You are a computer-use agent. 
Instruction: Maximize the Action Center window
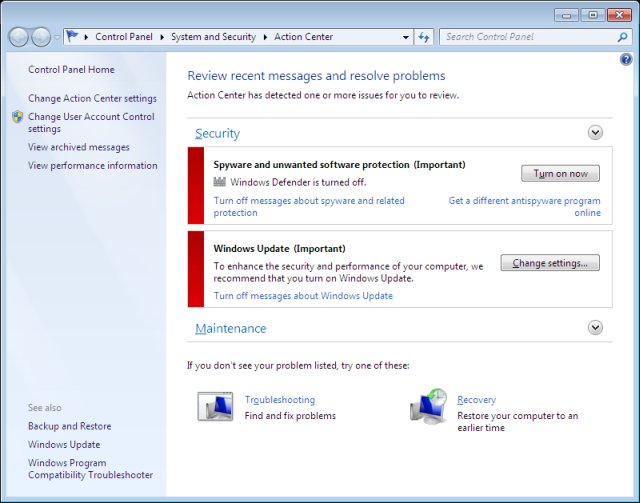593,16
